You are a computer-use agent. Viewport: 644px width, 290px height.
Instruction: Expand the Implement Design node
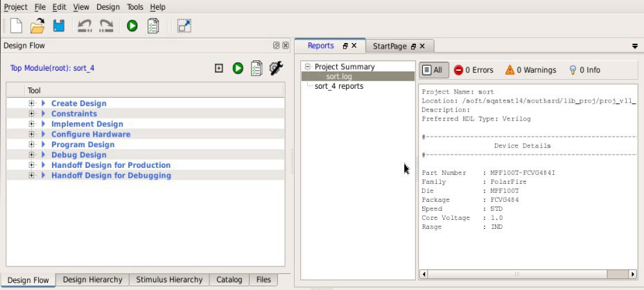[31, 124]
